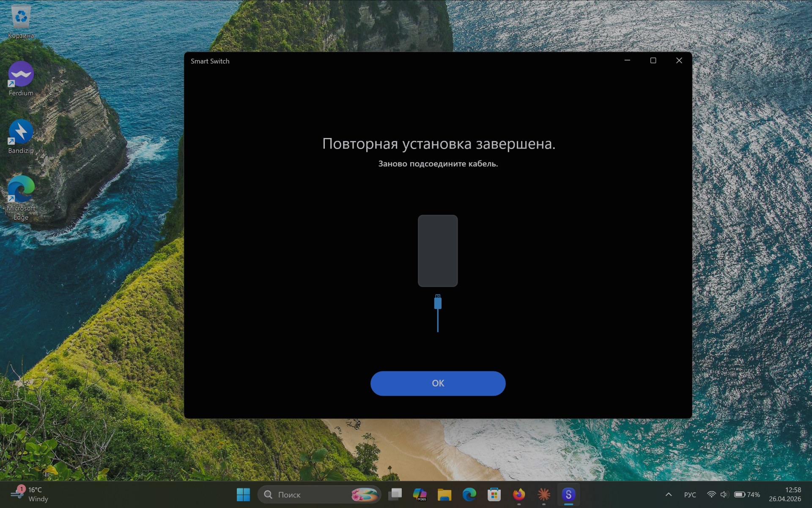Expand hidden system tray icons chevron
The image size is (812, 508).
pyautogui.click(x=669, y=494)
